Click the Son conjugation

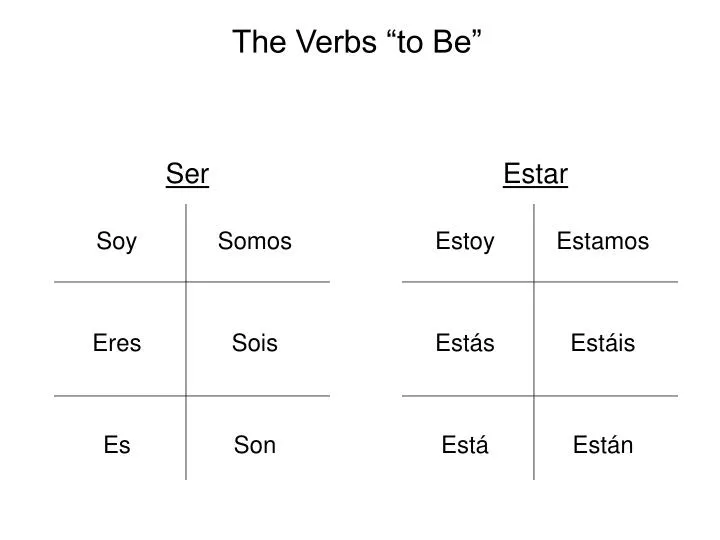tap(255, 445)
